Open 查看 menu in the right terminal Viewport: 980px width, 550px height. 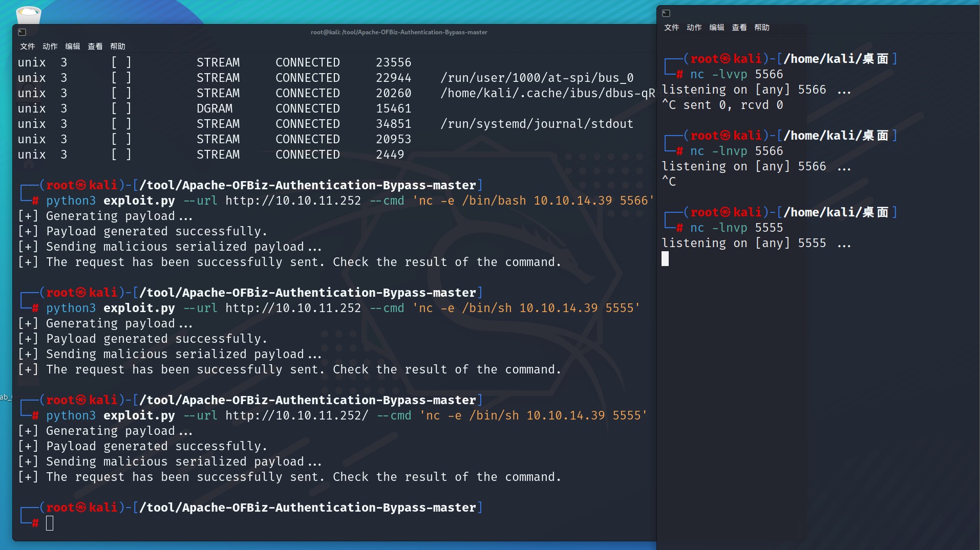(739, 28)
